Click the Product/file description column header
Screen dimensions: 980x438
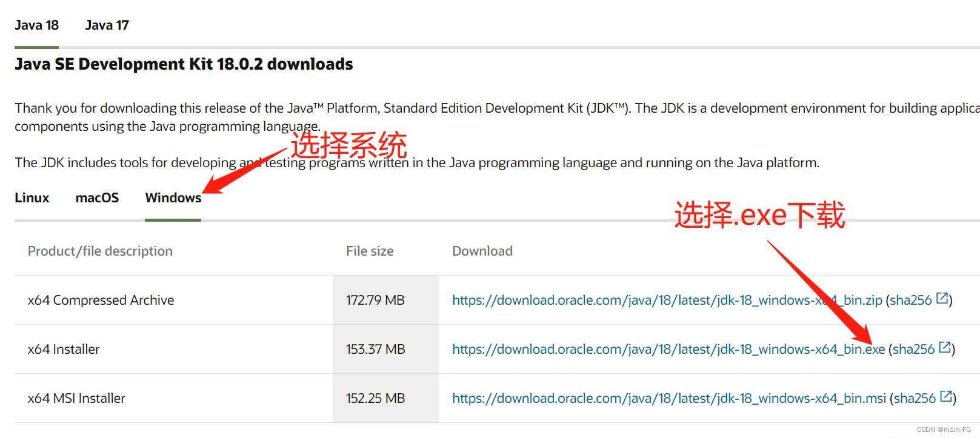click(x=100, y=251)
